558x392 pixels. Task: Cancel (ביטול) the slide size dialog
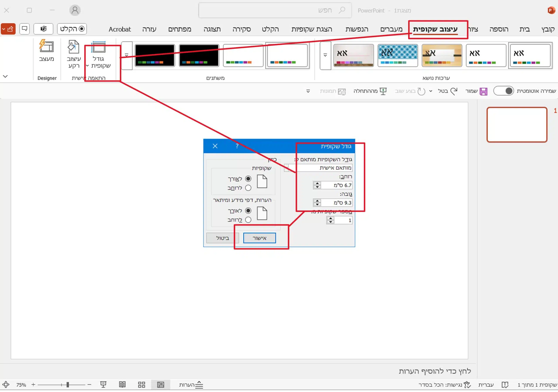pos(222,238)
